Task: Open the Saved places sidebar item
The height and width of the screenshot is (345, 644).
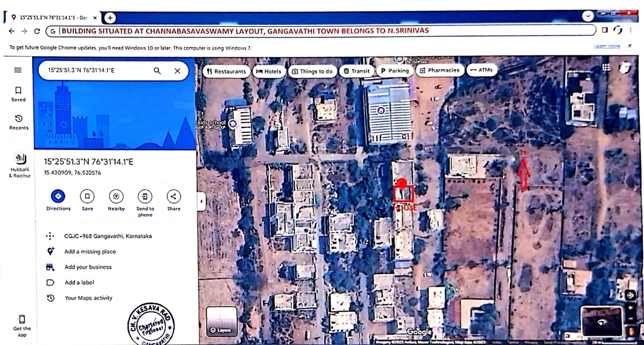Action: click(x=18, y=94)
